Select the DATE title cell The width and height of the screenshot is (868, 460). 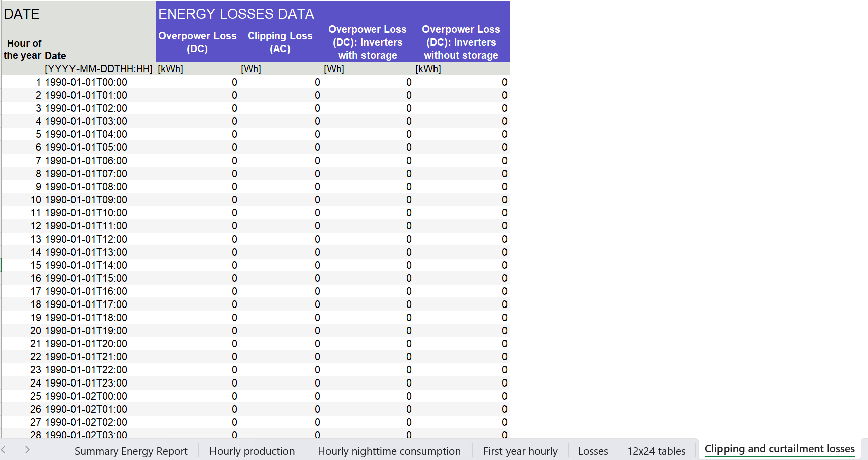tap(22, 14)
